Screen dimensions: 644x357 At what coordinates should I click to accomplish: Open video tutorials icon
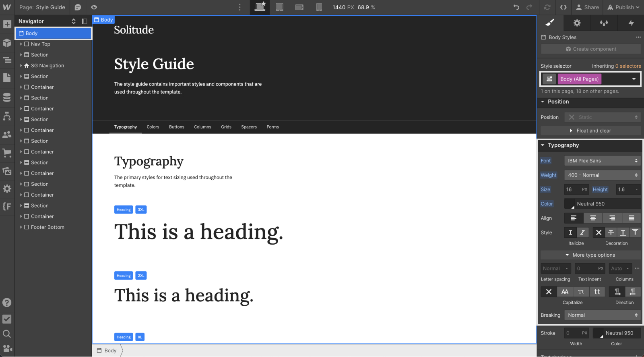pyautogui.click(x=7, y=349)
